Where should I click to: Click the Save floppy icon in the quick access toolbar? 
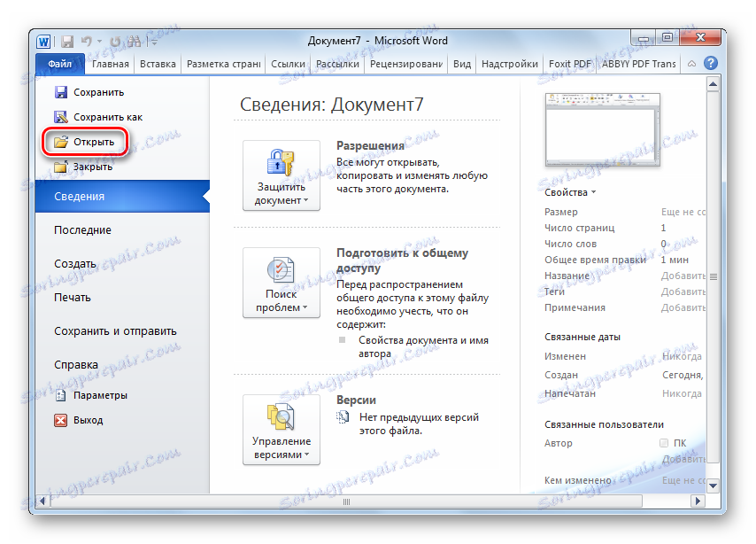coord(67,42)
